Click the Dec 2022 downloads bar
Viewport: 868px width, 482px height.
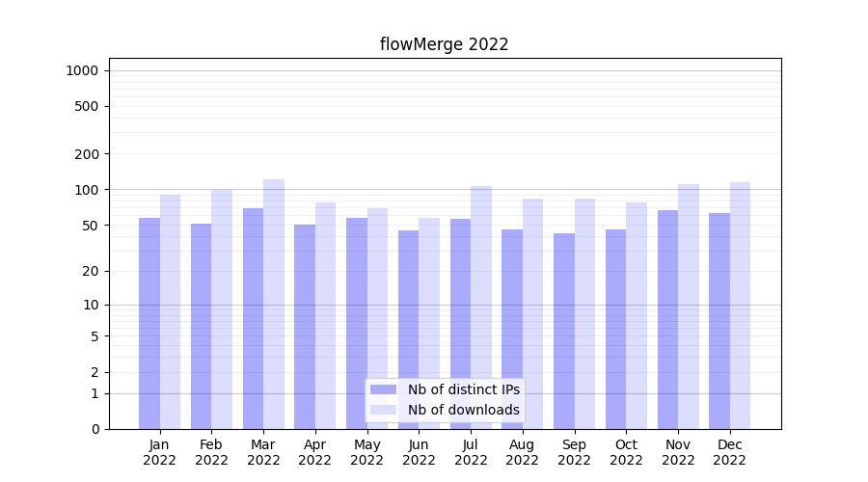(740, 306)
